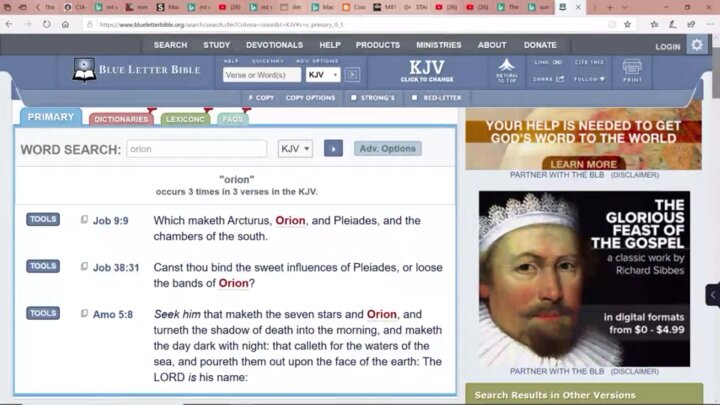Click the copy icon next to Amo 5:8

[x=84, y=314]
